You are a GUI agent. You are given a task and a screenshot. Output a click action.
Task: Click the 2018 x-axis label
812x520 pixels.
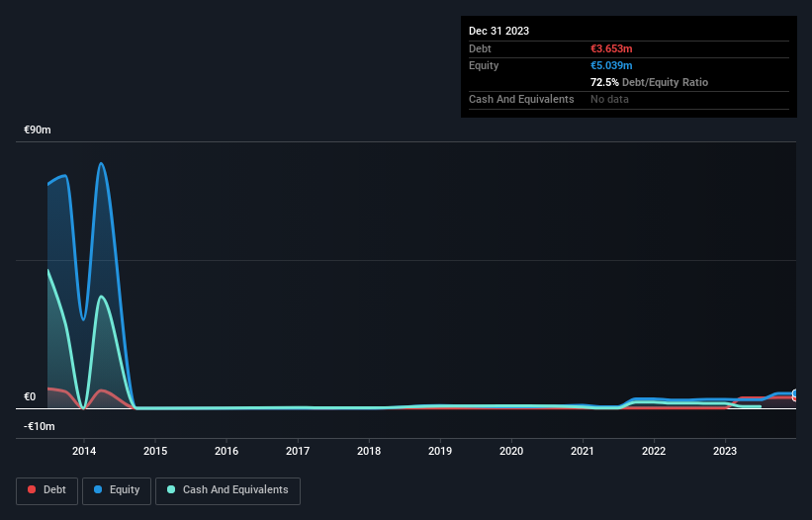tap(369, 451)
